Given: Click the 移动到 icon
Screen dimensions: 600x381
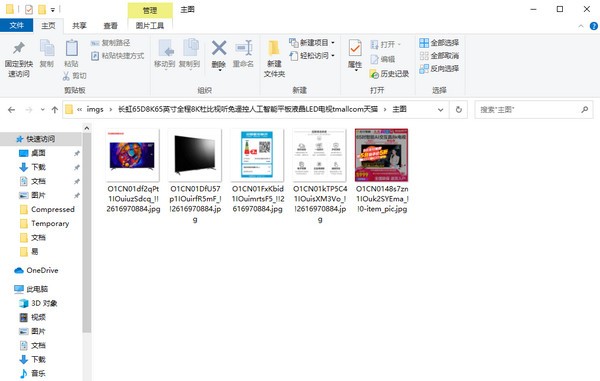Looking at the screenshot, I should 166,48.
